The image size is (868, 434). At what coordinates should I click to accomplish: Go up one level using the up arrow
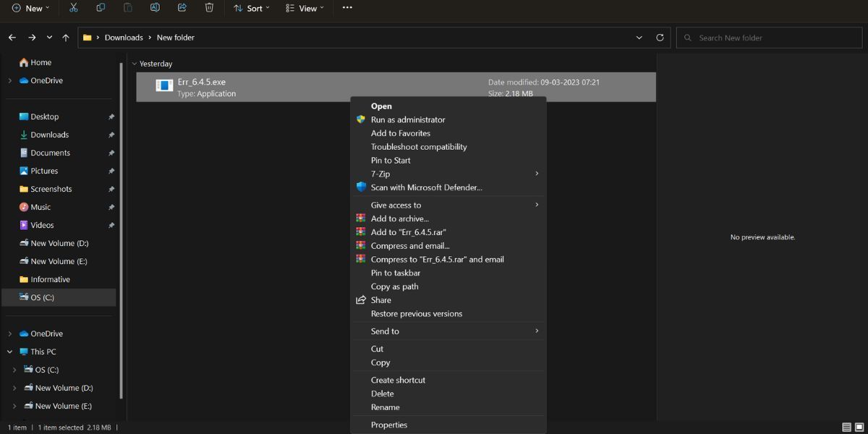(65, 37)
